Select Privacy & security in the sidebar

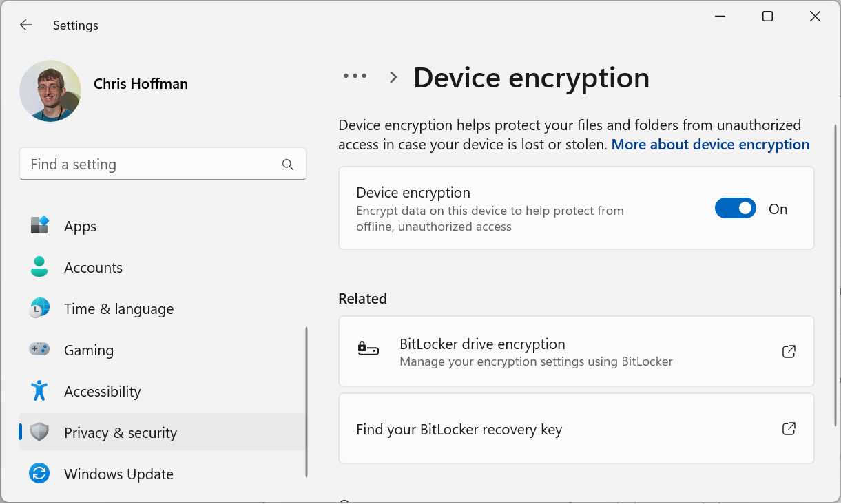pos(121,432)
